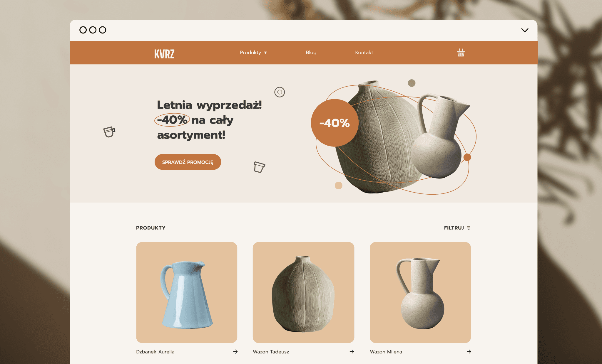This screenshot has height=364, width=602.
Task: Click the SPRAWDŹ PROMOCJĘ button
Action: coord(188,162)
